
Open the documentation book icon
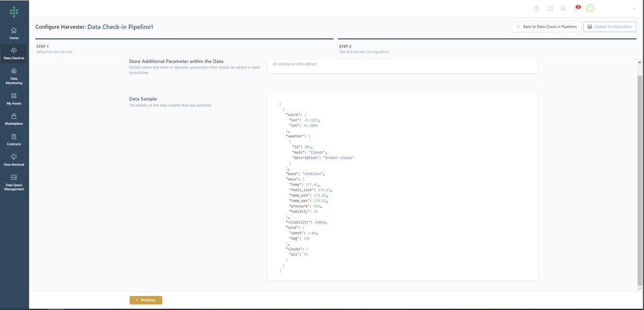pos(550,9)
